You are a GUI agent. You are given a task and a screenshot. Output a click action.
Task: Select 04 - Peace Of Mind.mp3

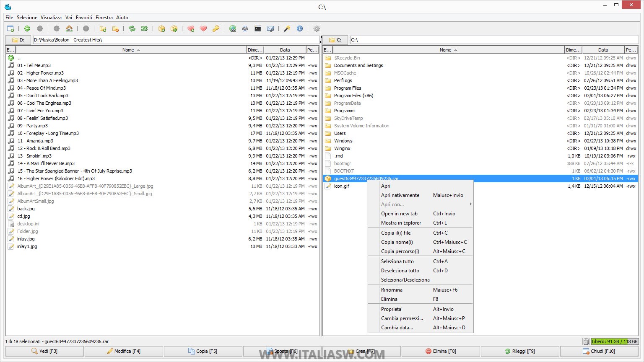162,88
